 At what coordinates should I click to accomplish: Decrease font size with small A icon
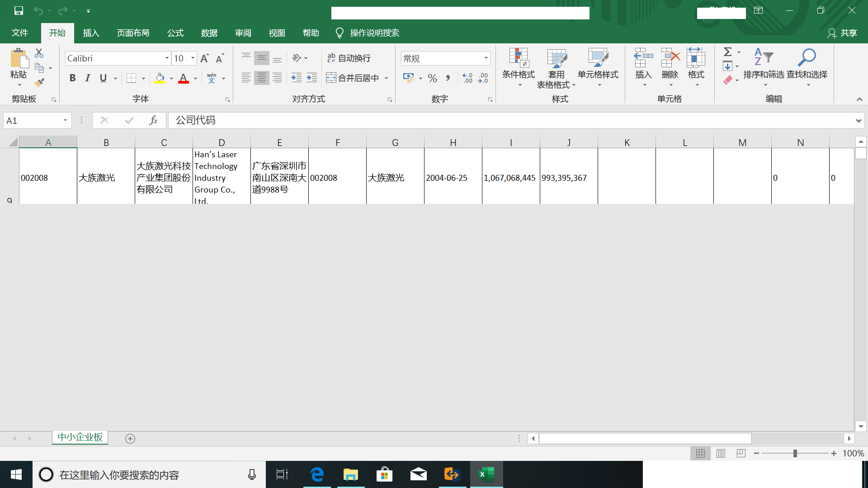point(220,58)
